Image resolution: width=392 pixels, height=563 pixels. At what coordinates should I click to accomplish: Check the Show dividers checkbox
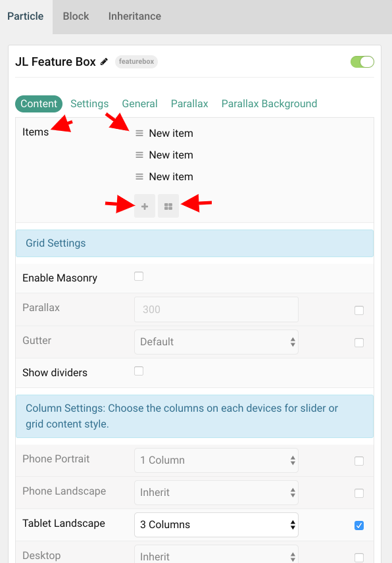139,371
